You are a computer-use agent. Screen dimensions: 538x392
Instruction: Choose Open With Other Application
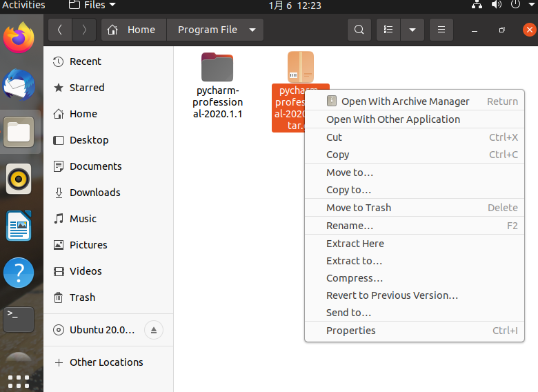(415, 119)
